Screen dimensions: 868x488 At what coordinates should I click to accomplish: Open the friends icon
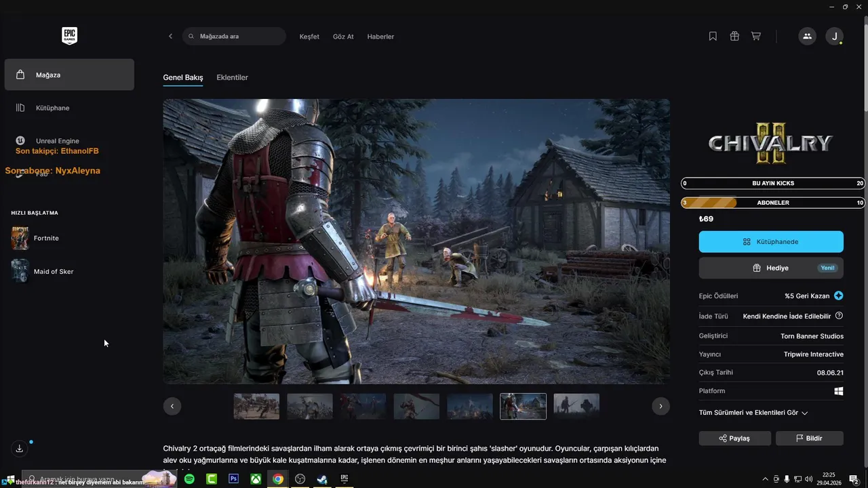click(807, 37)
